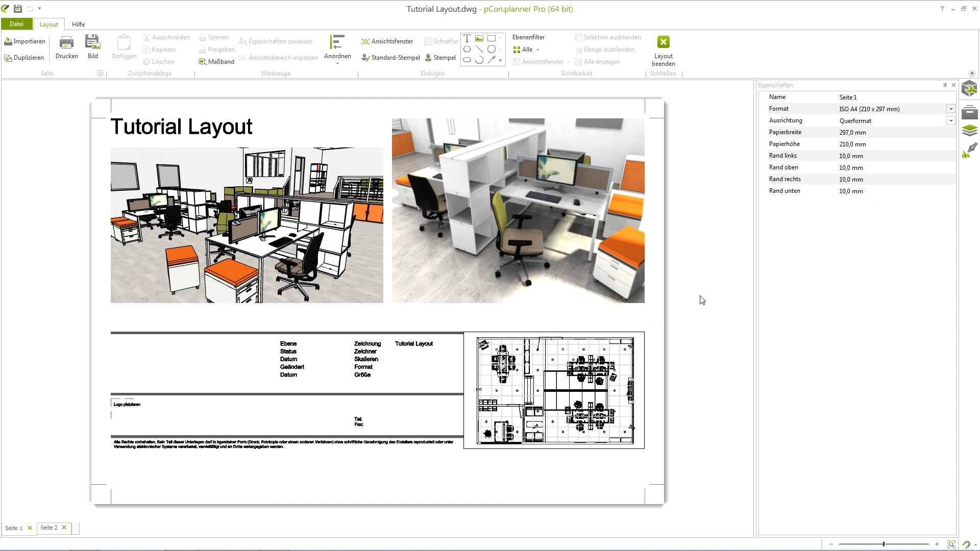The image size is (980, 551).
Task: Activate the Ansichtsfenster insert tool
Action: point(387,41)
